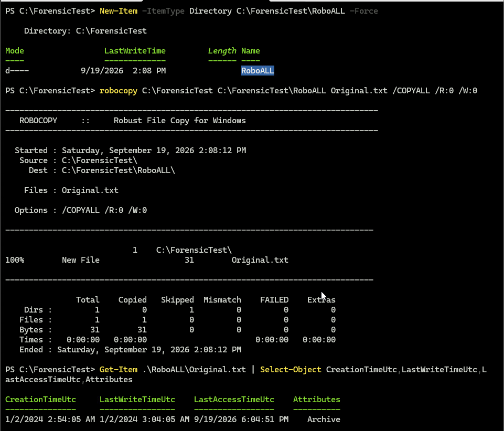Click the yellow Get-Item command
The width and height of the screenshot is (504, 431).
[119, 370]
